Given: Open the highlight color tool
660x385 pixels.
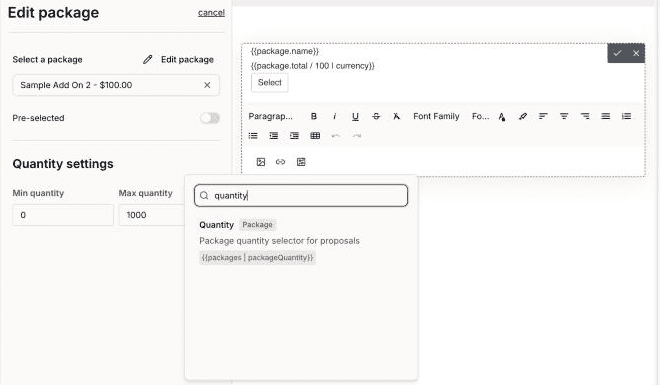Looking at the screenshot, I should click(522, 116).
